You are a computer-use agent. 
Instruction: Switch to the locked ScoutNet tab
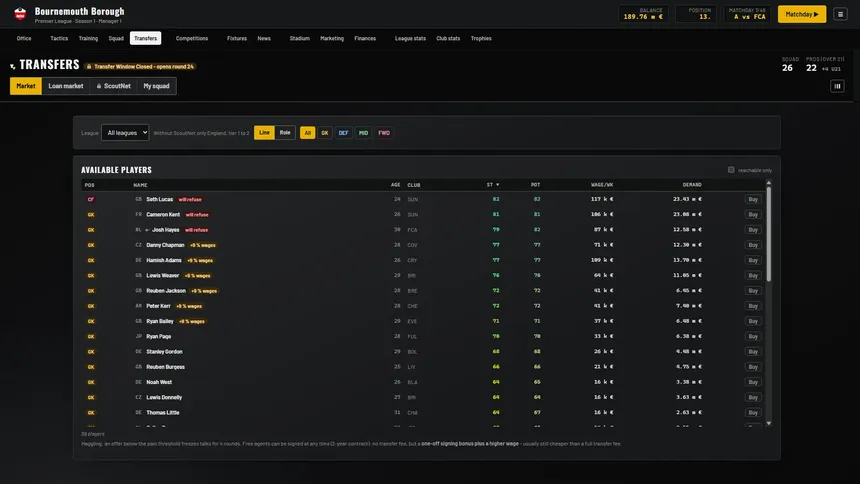(114, 86)
